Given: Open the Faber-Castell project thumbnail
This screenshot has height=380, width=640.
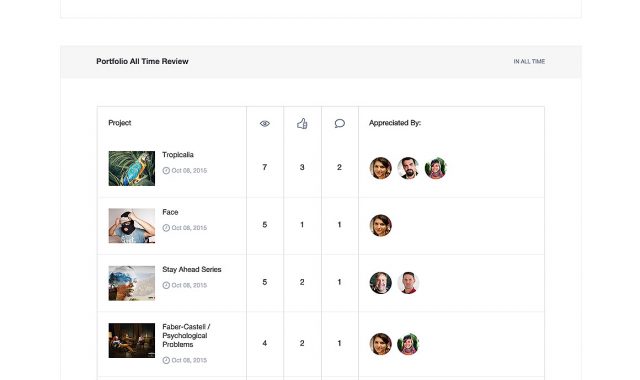Looking at the screenshot, I should coord(132,340).
